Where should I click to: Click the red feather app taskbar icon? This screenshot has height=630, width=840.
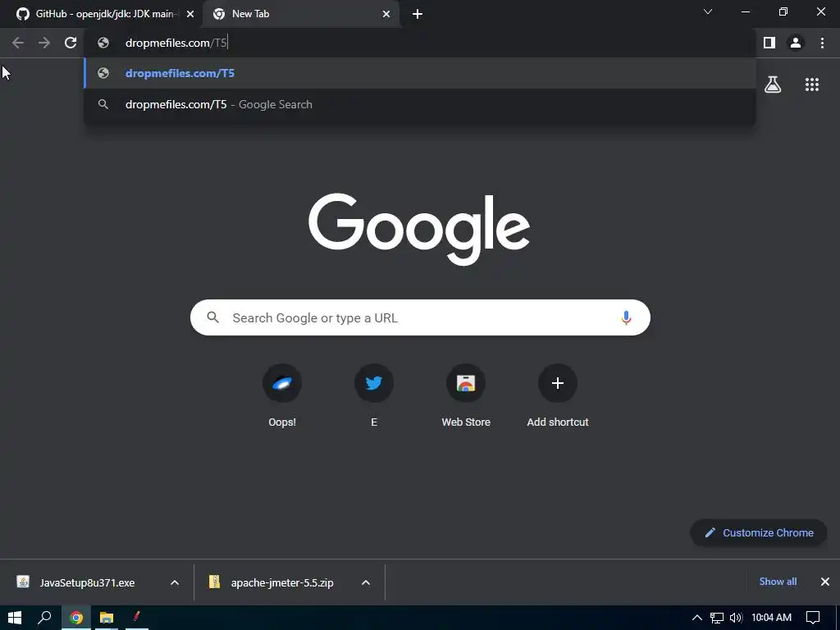pyautogui.click(x=137, y=618)
